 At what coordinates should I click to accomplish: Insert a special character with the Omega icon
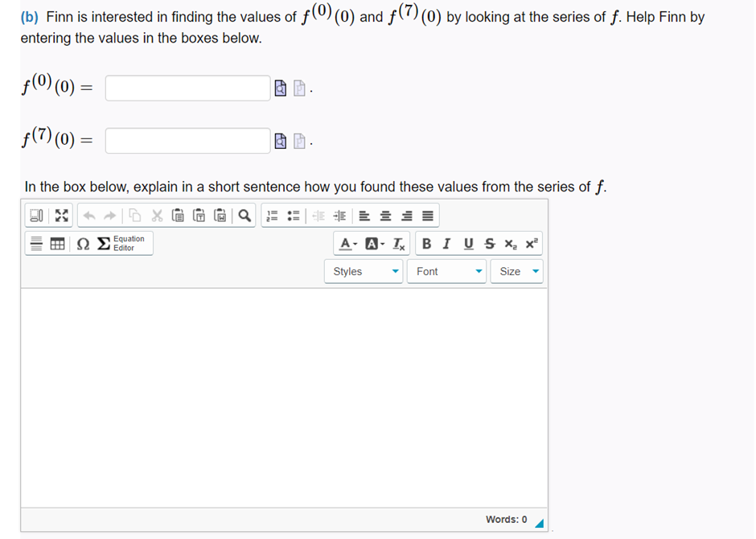pos(82,243)
